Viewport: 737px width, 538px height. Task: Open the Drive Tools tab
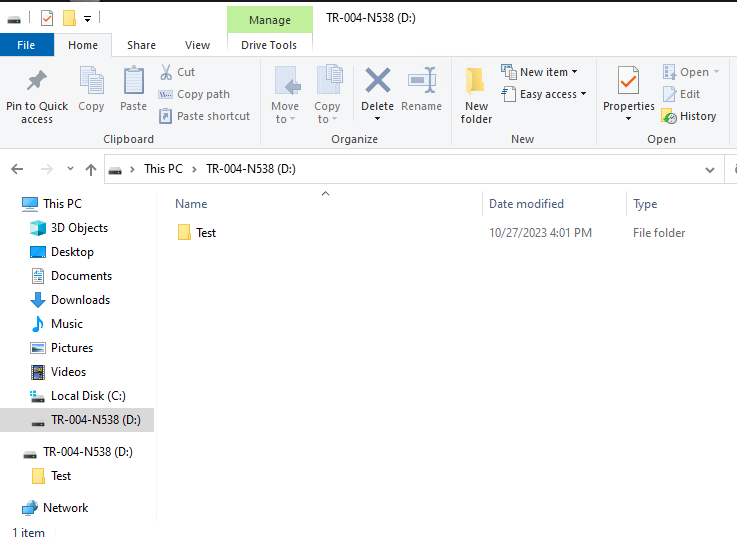[x=269, y=45]
